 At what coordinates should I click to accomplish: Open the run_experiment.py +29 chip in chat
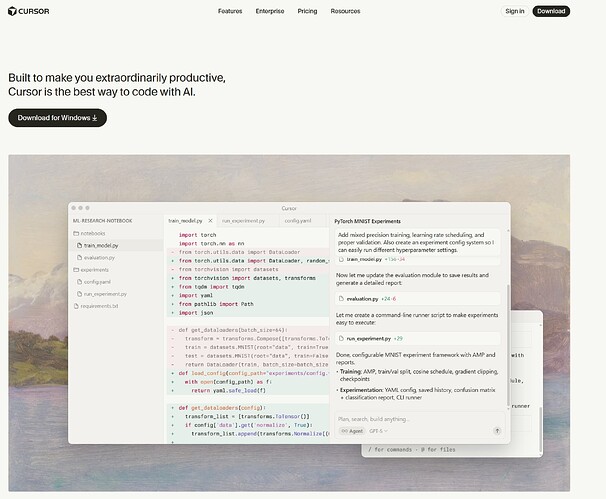(417, 339)
